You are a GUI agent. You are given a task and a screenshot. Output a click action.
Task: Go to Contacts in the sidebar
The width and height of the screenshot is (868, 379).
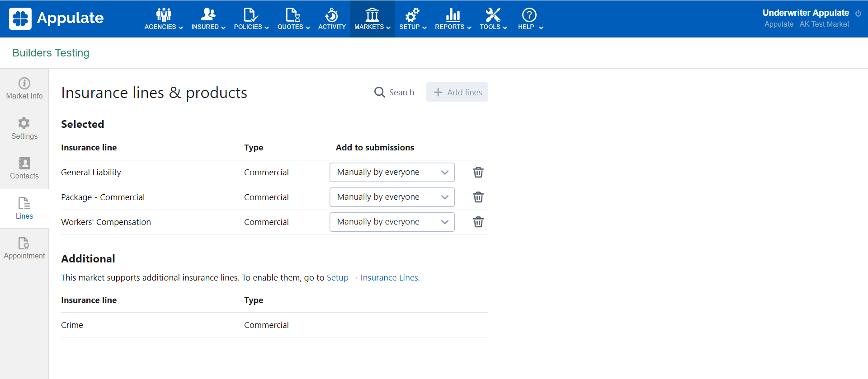(24, 168)
